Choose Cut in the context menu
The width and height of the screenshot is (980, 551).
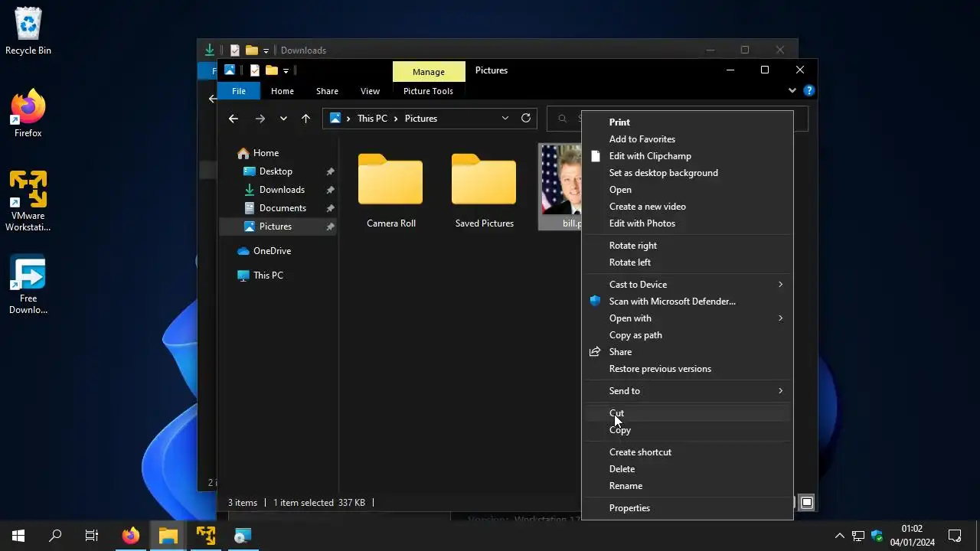tap(688, 413)
